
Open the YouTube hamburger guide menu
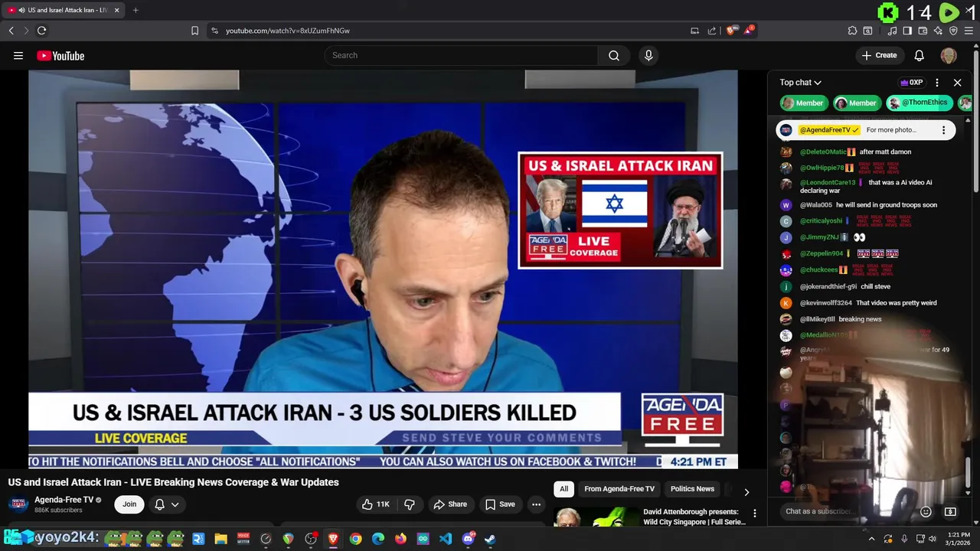coord(18,55)
